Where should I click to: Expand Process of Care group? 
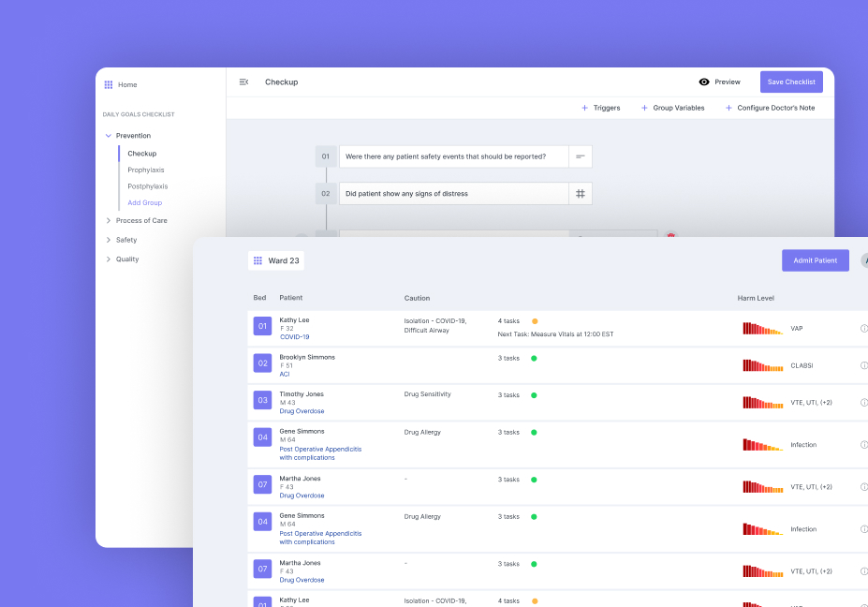coord(109,220)
